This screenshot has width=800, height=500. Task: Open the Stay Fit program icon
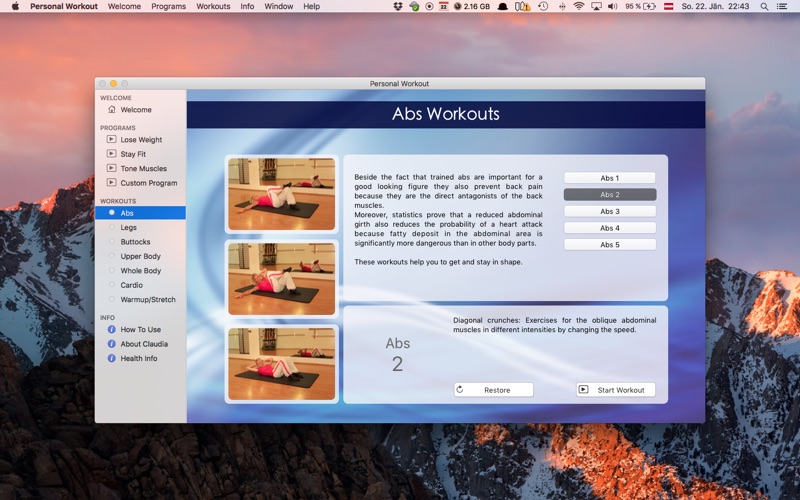coord(111,154)
